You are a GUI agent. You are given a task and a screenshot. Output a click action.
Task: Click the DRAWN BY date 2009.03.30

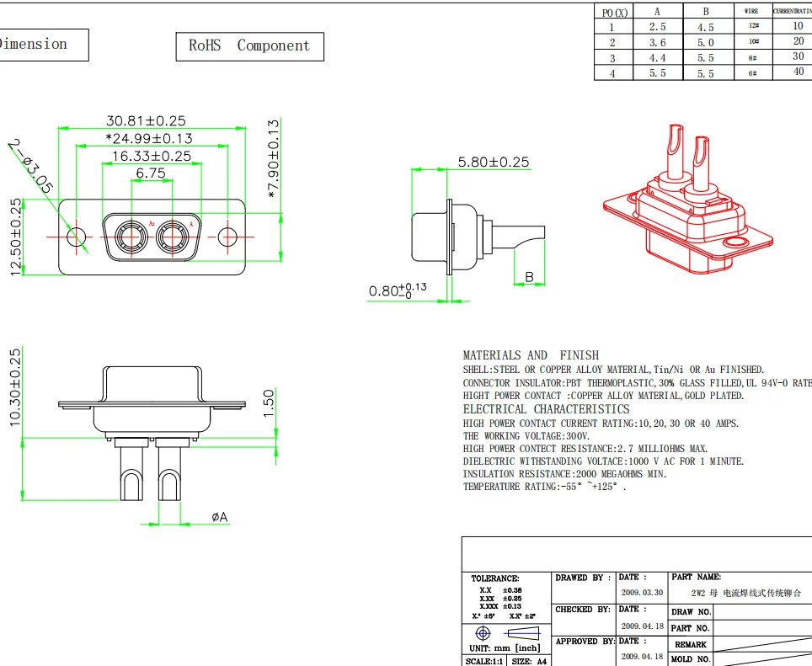642,593
